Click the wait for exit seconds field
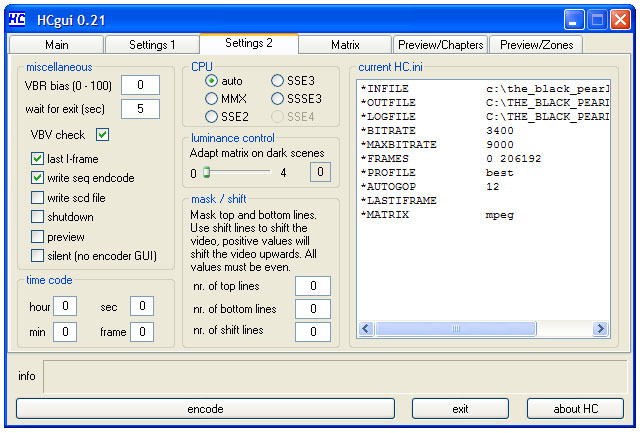This screenshot has height=433, width=640. [140, 109]
